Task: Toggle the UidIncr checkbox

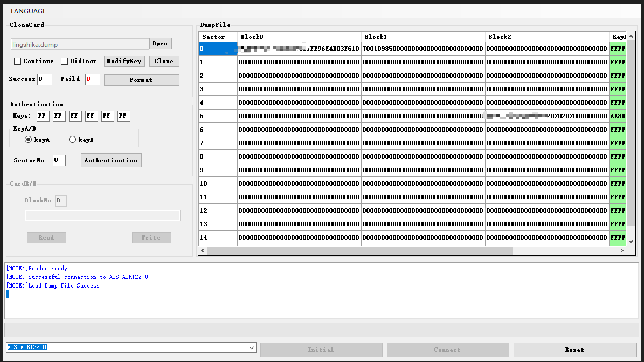Action: 64,62
